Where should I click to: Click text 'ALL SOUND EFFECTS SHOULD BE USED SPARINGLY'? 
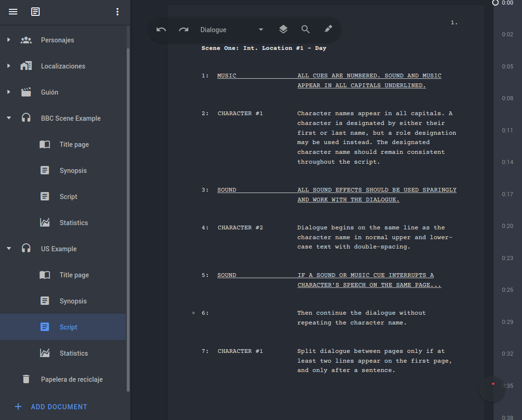coord(377,190)
